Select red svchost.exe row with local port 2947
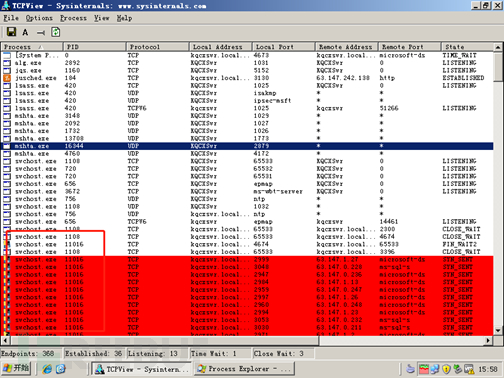Viewport: 504px width, 378px height. pos(247,275)
